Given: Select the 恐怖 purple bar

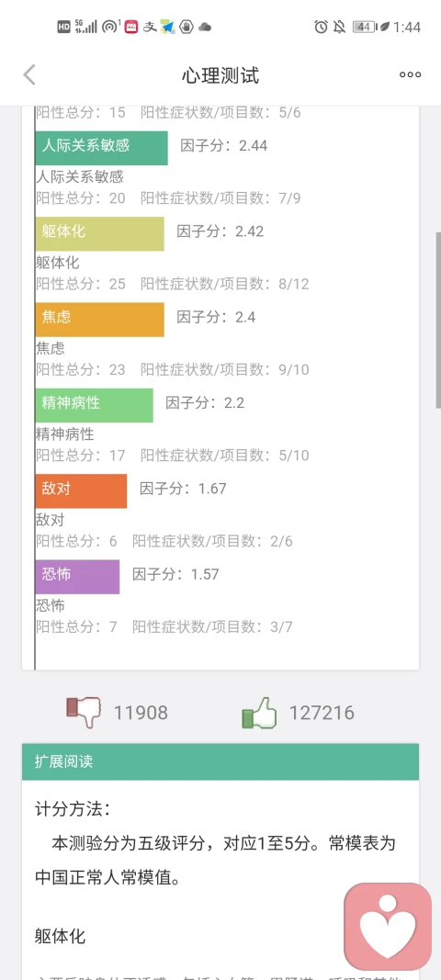Looking at the screenshot, I should pyautogui.click(x=77, y=576).
